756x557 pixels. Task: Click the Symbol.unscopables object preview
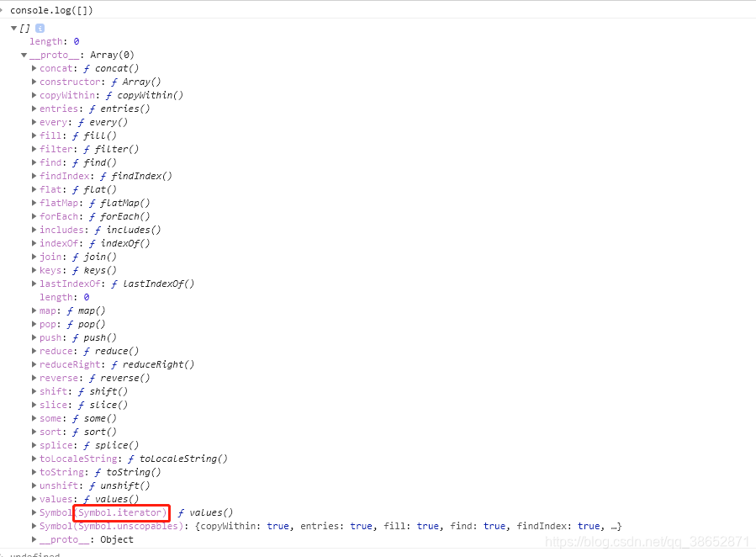pos(409,526)
